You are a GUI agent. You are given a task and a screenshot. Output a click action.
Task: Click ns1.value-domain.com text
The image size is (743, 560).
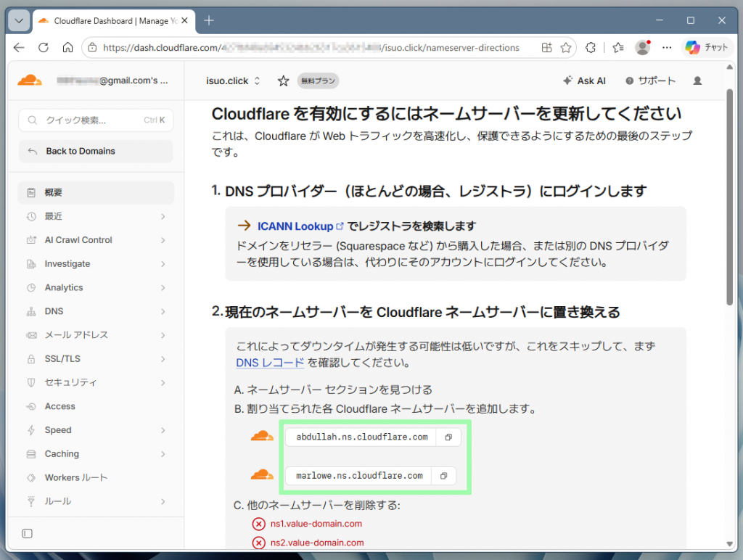(x=316, y=524)
